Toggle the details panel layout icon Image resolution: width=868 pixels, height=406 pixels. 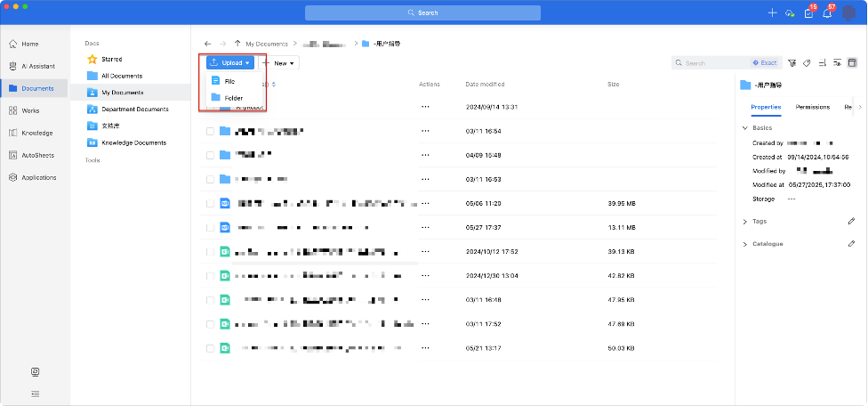coord(852,63)
